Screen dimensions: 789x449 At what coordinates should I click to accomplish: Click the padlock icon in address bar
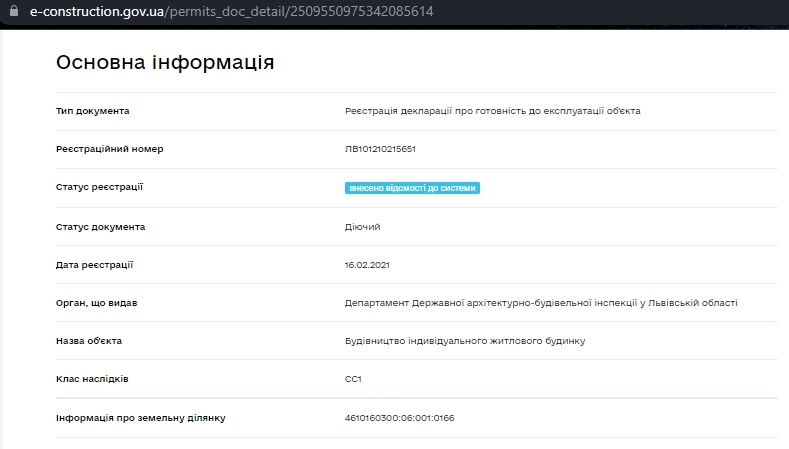click(x=14, y=11)
